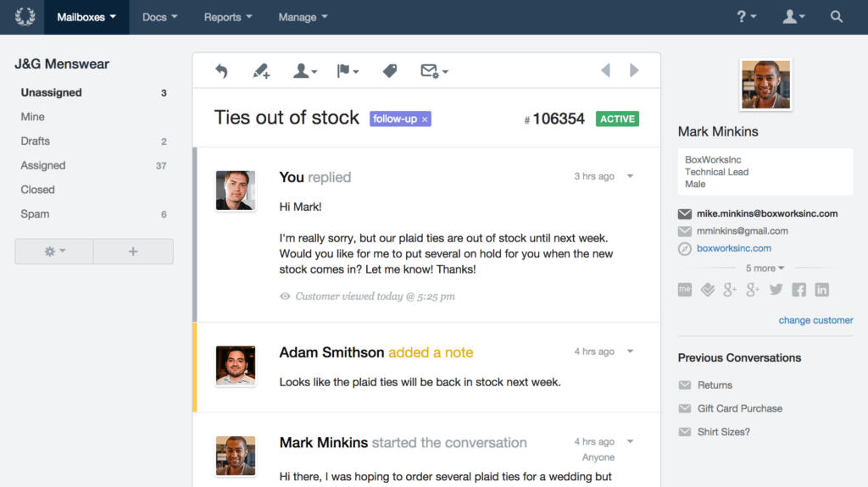Image resolution: width=868 pixels, height=487 pixels.
Task: Click the reply arrow icon
Action: pos(221,71)
